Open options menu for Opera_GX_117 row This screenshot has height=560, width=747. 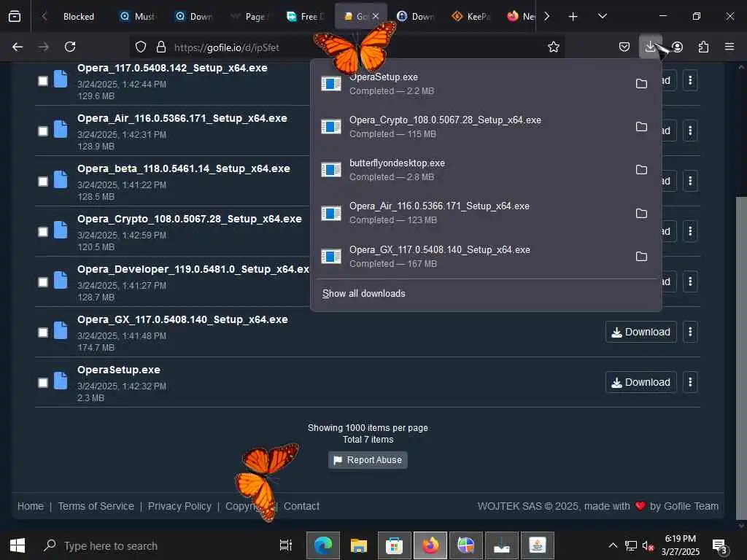690,332
